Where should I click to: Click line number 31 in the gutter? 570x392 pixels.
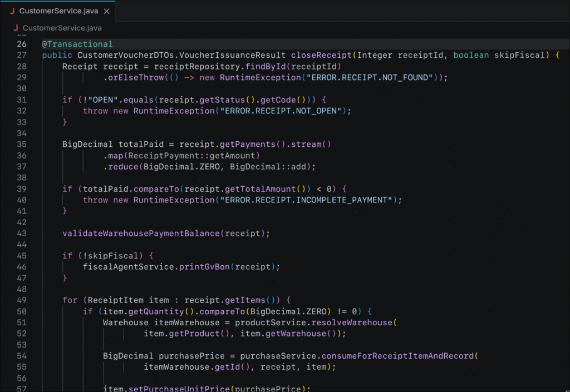[x=22, y=100]
